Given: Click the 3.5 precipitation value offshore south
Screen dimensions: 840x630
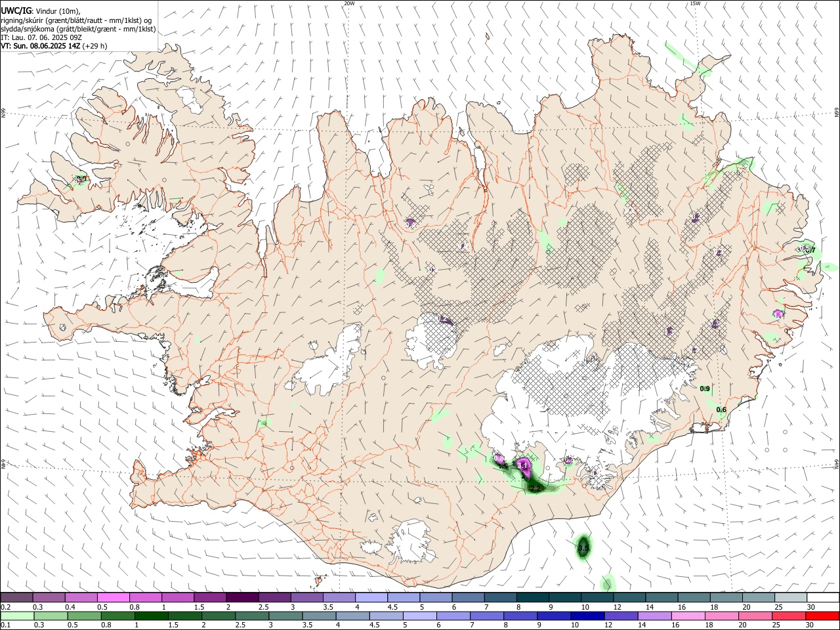Looking at the screenshot, I should [x=583, y=547].
